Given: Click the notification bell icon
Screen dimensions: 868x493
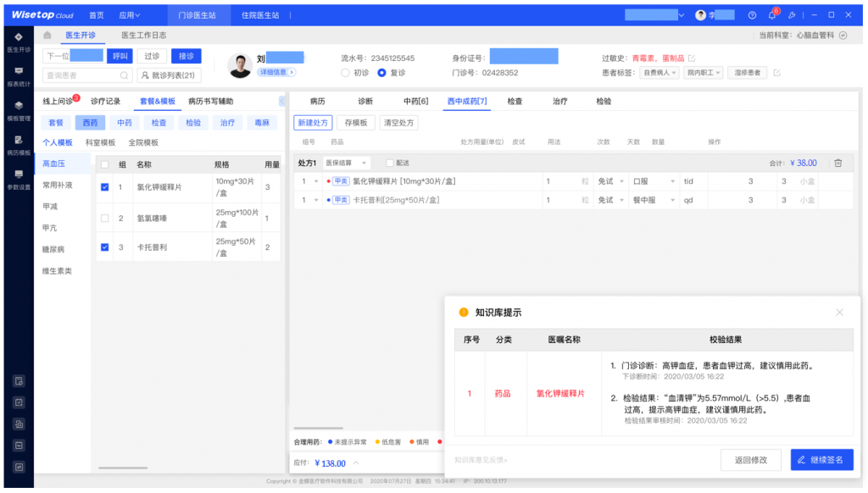Looking at the screenshot, I should point(772,15).
